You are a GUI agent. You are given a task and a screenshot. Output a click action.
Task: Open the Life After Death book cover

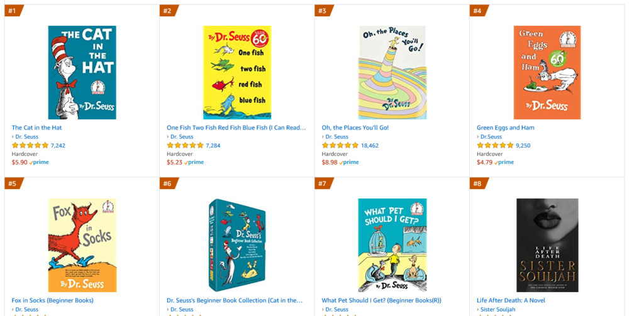click(547, 245)
